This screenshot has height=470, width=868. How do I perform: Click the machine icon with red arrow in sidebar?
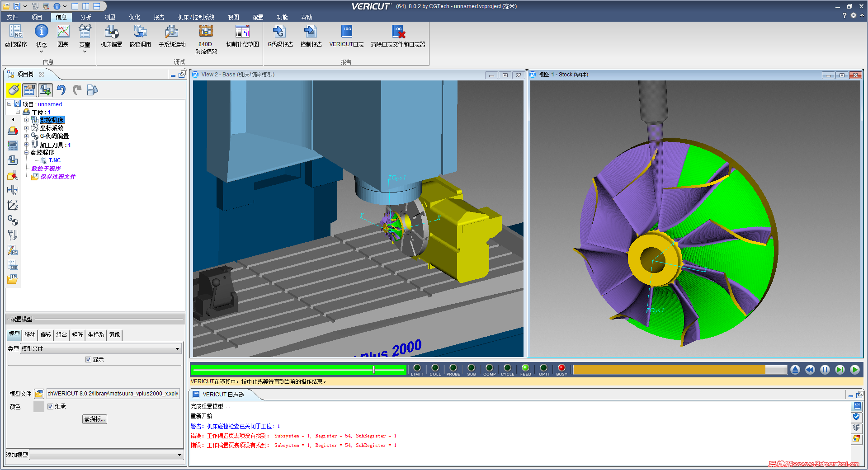click(x=13, y=131)
